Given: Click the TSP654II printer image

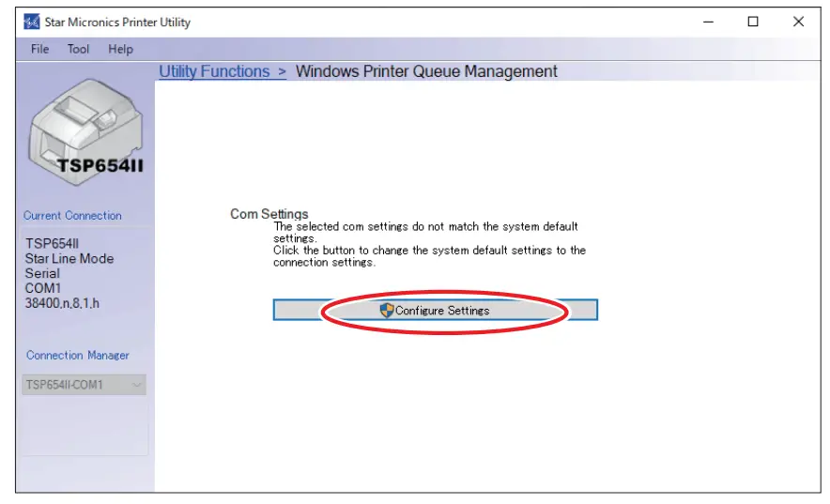Looking at the screenshot, I should coord(85,132).
